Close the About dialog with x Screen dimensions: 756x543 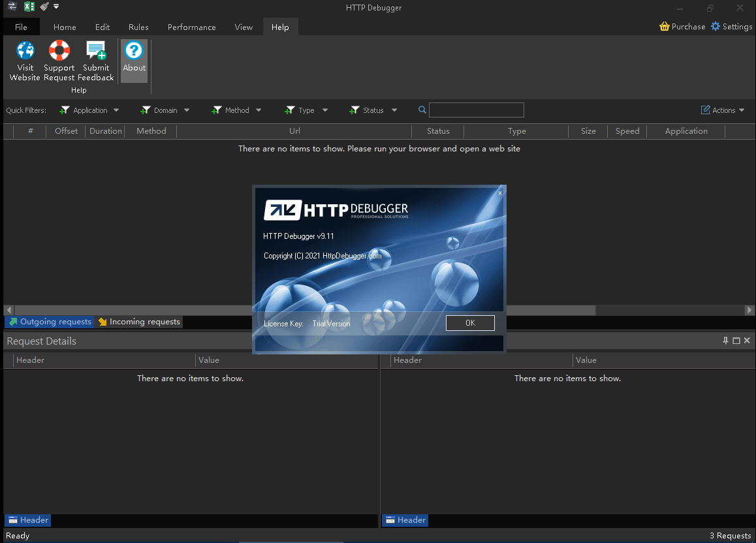point(500,193)
